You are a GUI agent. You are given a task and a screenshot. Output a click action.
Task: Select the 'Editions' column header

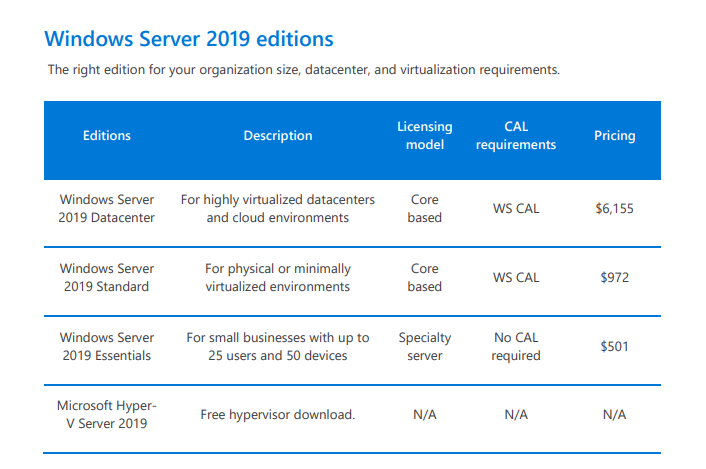click(107, 135)
